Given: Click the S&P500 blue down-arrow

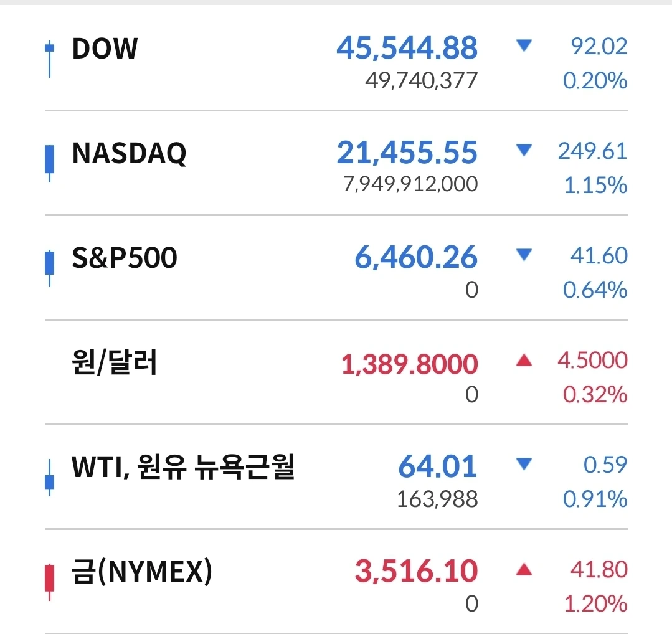Looking at the screenshot, I should click(x=524, y=255).
